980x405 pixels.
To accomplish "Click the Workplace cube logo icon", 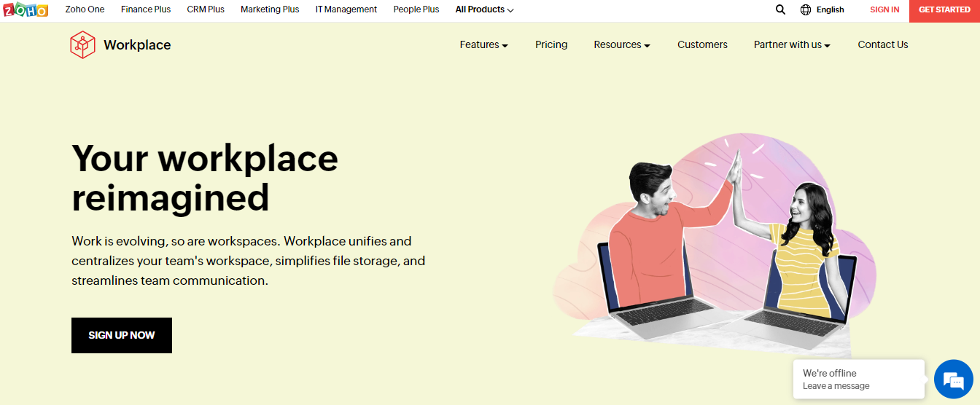I will coord(82,44).
